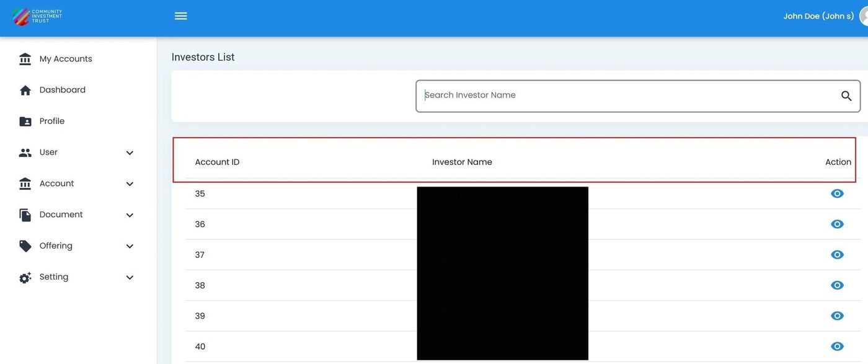Expand the Account submenu arrow
The image size is (868, 364).
tap(130, 184)
